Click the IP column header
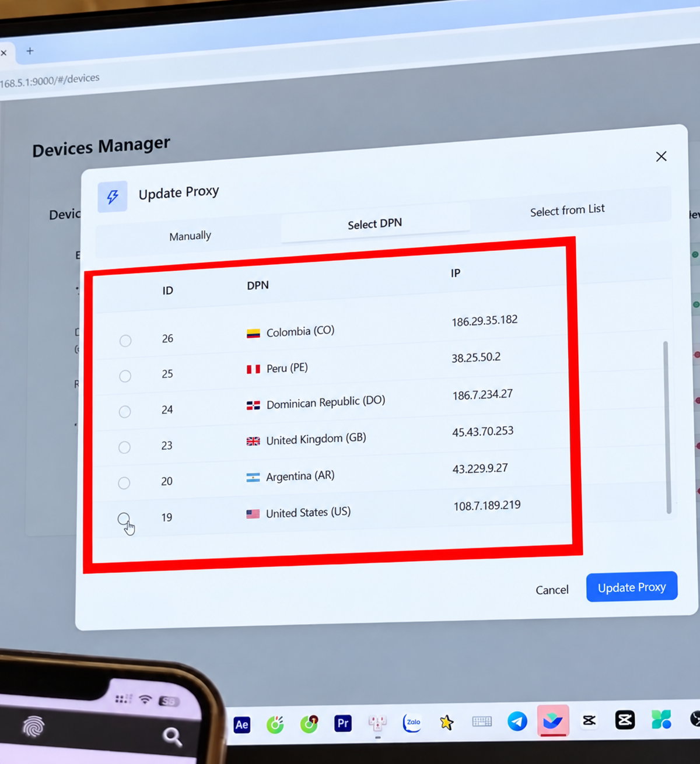The image size is (700, 764). click(456, 273)
